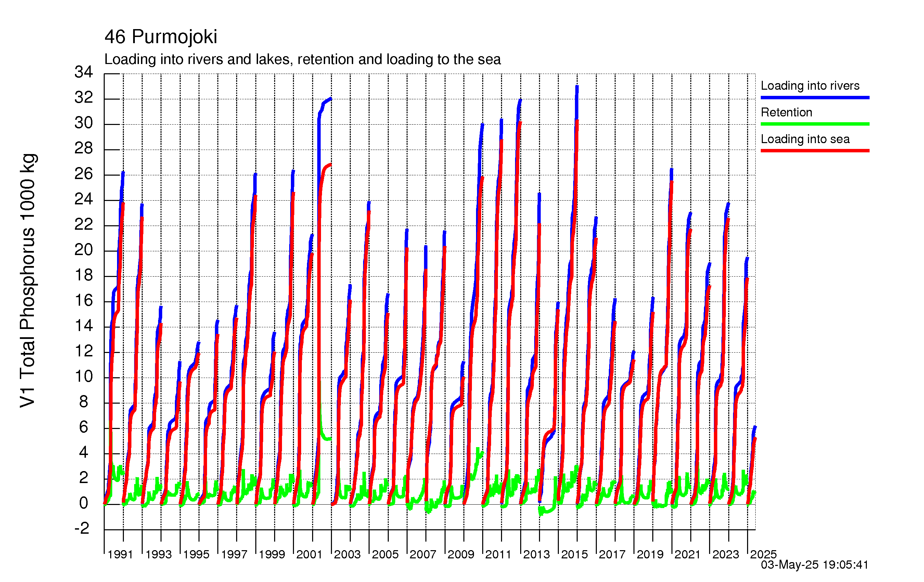The width and height of the screenshot is (924, 582).
Task: Click the y-axis value 14
Action: [x=84, y=326]
